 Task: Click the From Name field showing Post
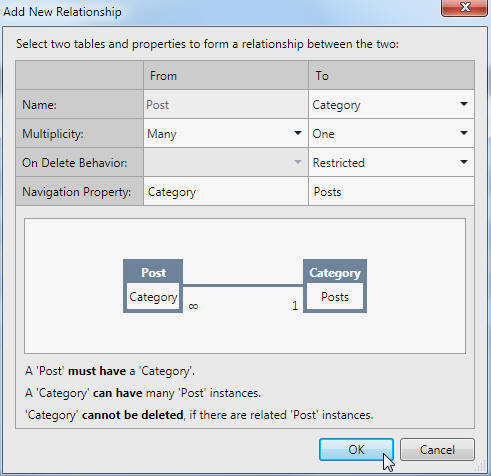pyautogui.click(x=226, y=105)
